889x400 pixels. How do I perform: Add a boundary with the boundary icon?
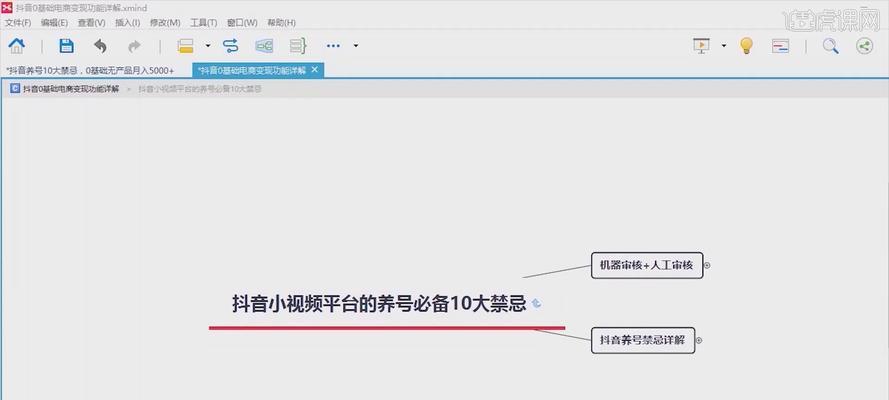coord(264,46)
